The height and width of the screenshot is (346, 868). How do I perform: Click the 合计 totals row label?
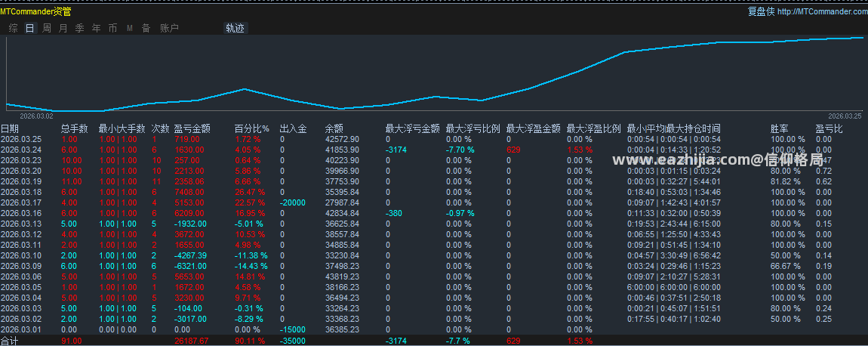tap(9, 341)
